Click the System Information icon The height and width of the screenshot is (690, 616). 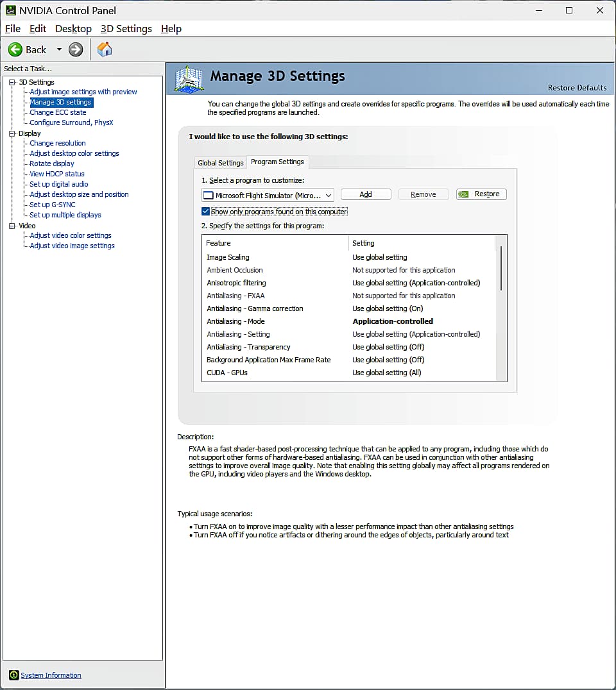click(13, 675)
